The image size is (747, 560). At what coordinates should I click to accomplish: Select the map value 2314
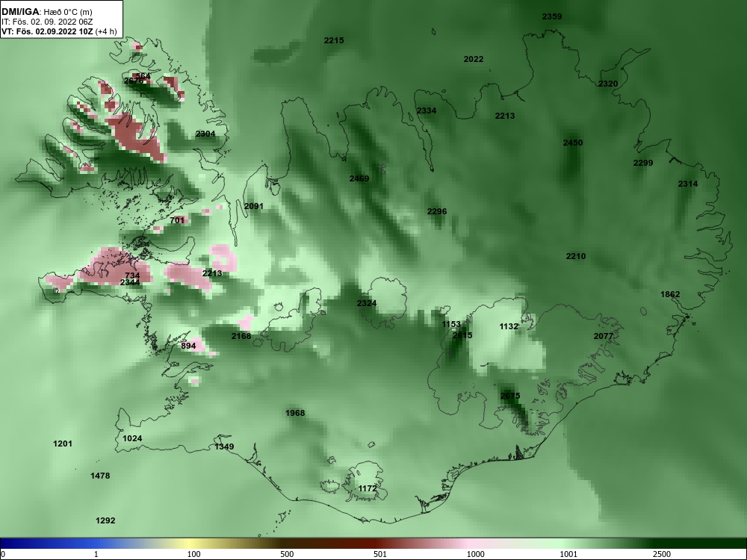pyautogui.click(x=687, y=184)
